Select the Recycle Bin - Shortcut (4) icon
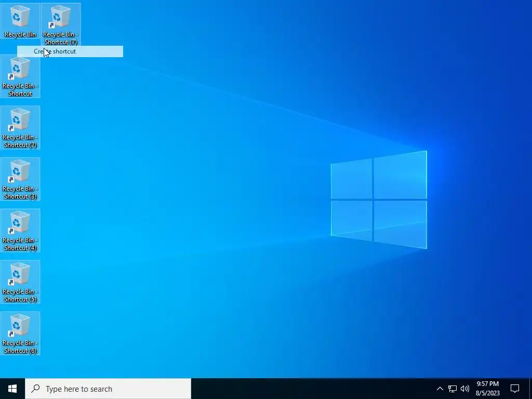This screenshot has width=532, height=399. 20,231
